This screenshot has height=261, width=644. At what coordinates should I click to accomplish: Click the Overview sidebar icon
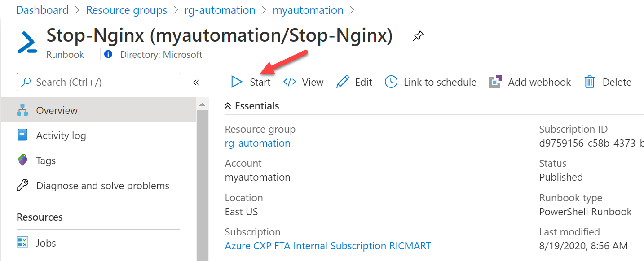tap(22, 110)
